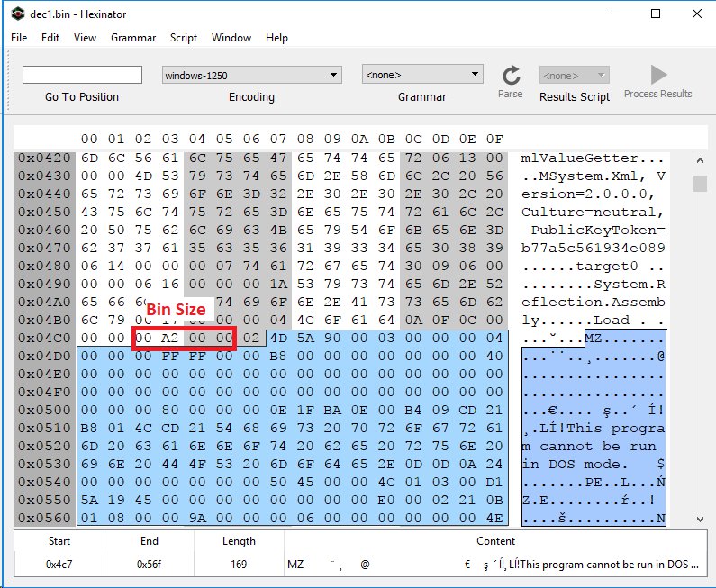The image size is (716, 588).
Task: Click byte 4D at start of MZ header
Action: [278, 338]
